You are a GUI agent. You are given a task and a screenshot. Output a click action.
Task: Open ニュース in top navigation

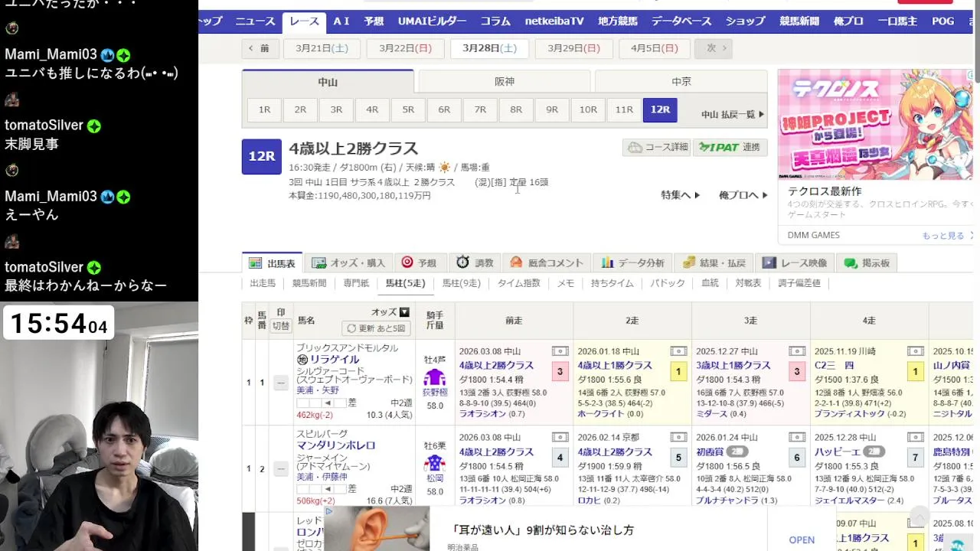tap(254, 21)
